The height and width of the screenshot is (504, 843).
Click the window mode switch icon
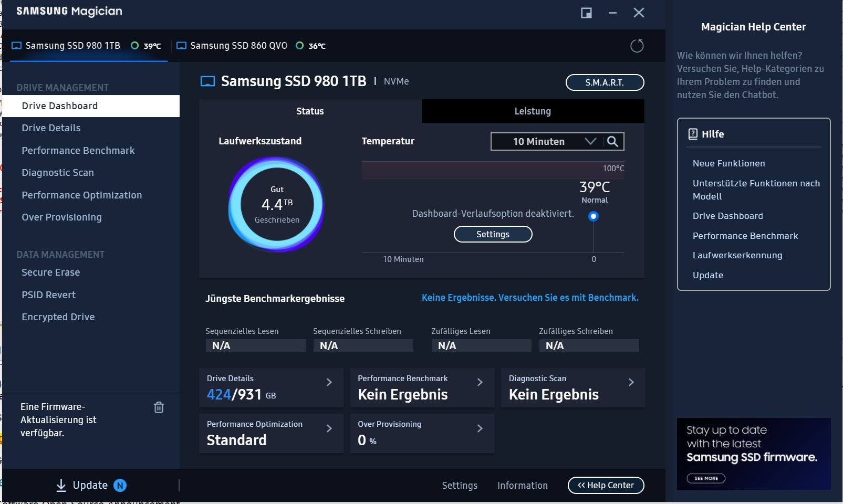586,13
